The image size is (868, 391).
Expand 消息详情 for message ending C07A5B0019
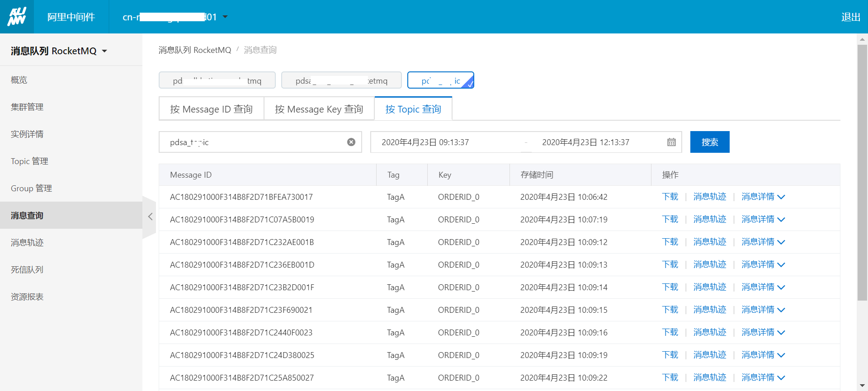[763, 220]
